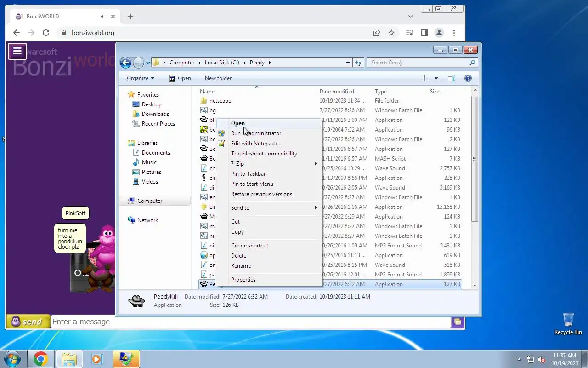Open Explorer help icon
The image size is (588, 368).
coord(468,78)
